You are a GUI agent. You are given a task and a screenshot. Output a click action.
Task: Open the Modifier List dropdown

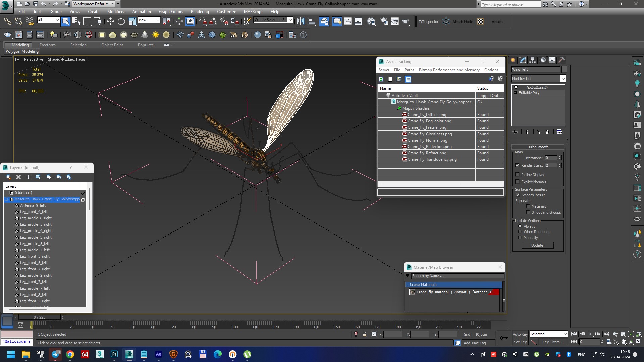click(x=563, y=79)
